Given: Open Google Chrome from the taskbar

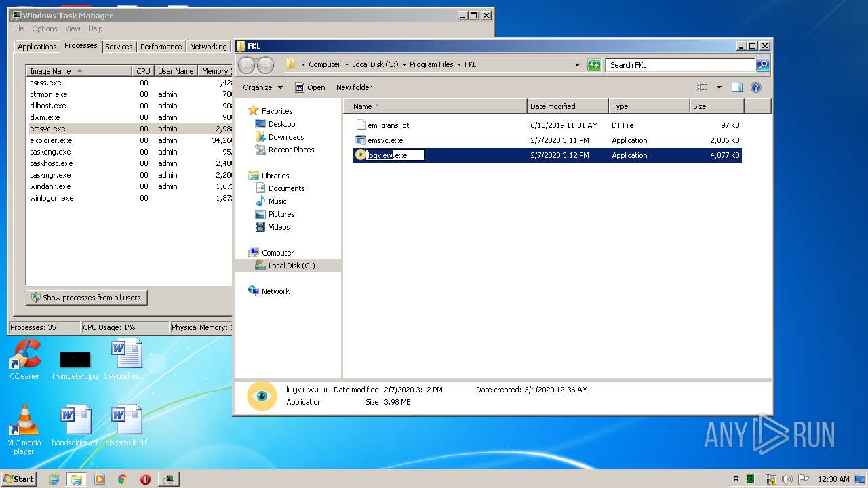Looking at the screenshot, I should [x=122, y=479].
